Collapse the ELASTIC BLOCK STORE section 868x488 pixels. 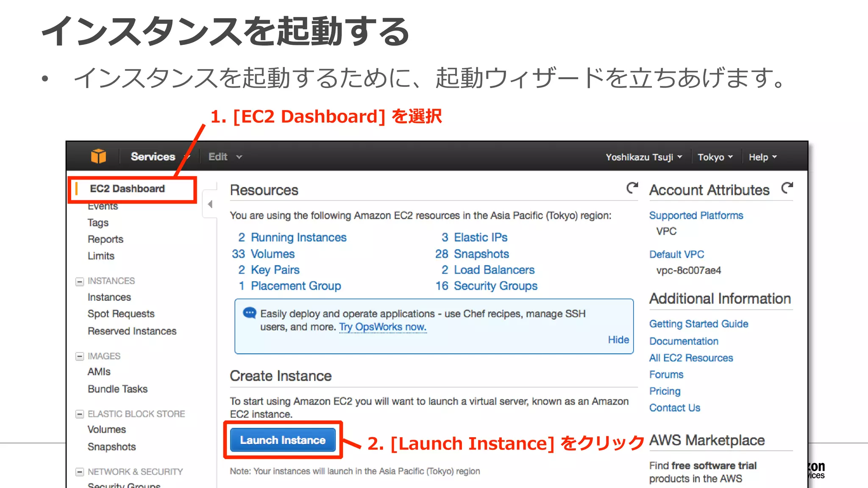pos(79,414)
